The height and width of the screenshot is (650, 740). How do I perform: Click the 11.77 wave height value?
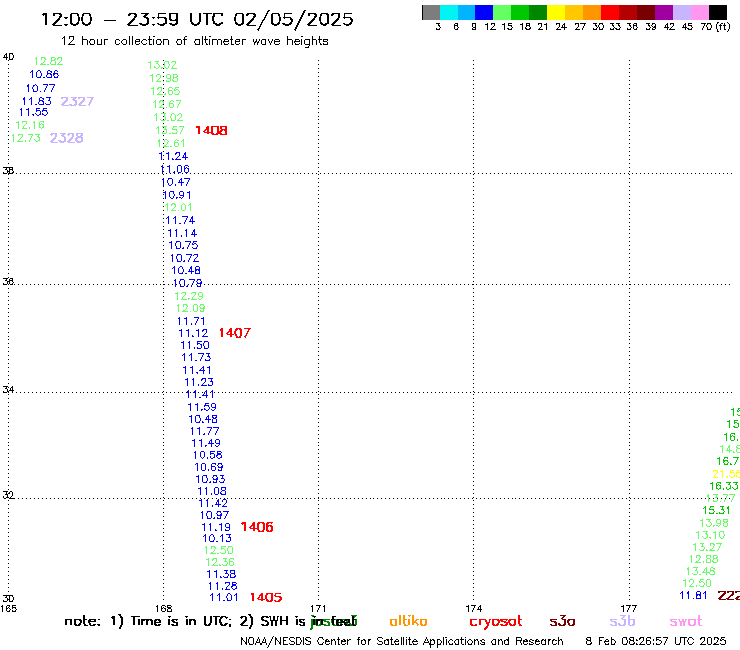[x=204, y=431]
